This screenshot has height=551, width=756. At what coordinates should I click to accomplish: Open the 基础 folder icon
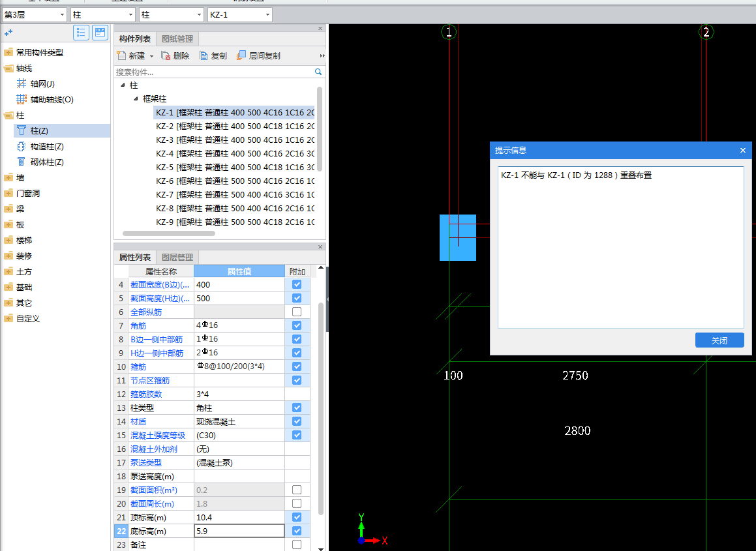coord(8,288)
